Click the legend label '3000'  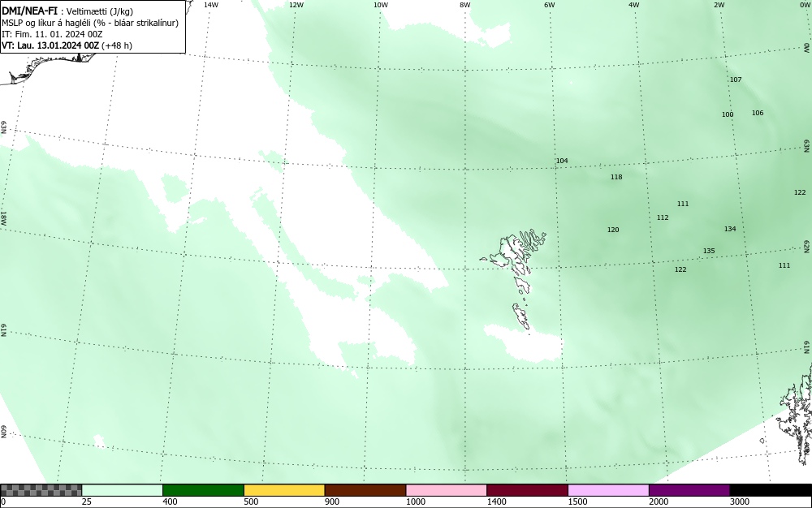[x=740, y=502]
